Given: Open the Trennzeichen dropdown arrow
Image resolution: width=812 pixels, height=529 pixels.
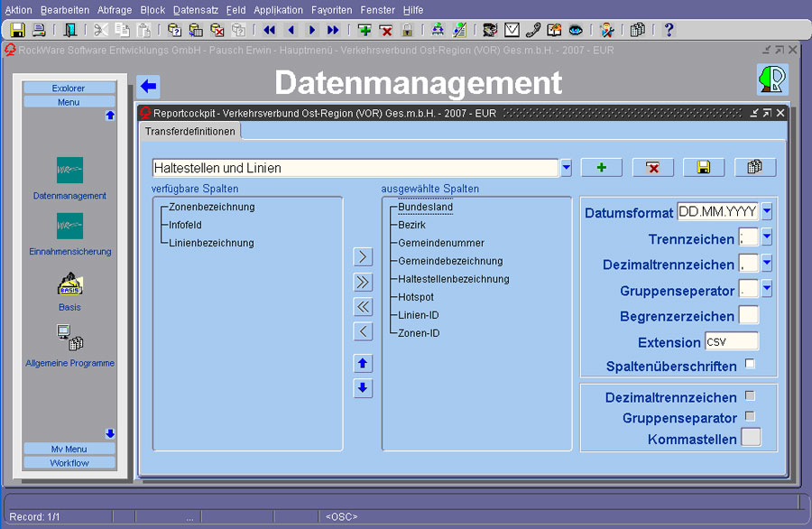Looking at the screenshot, I should (767, 237).
